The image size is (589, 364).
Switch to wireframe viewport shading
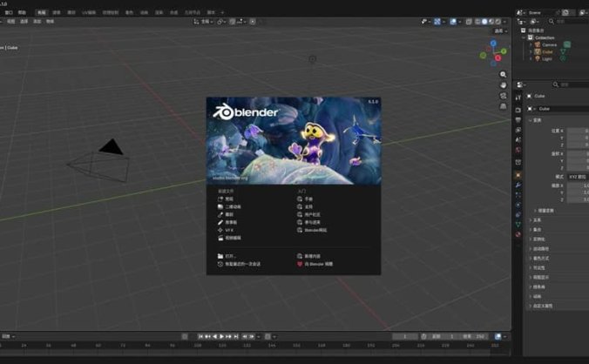(x=477, y=22)
